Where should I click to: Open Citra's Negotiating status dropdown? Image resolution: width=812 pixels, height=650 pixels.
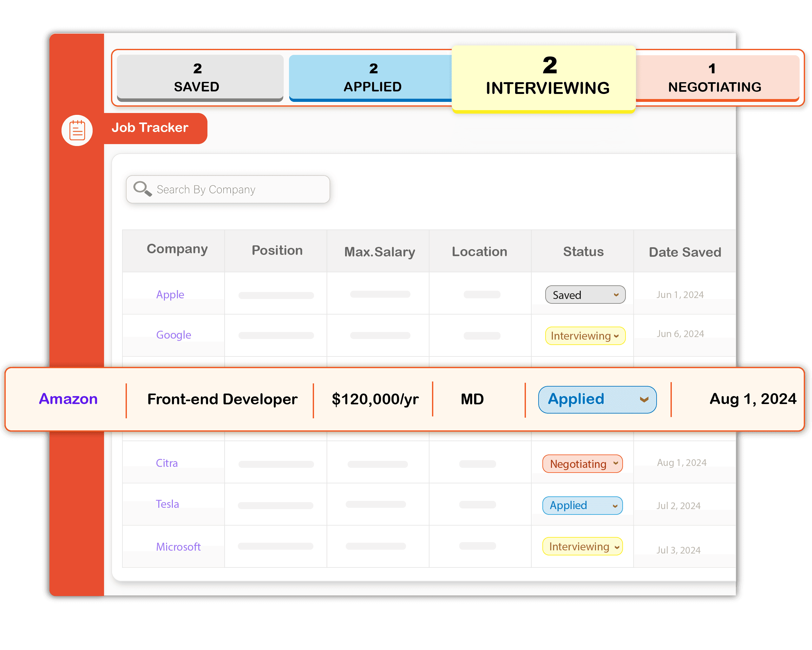[582, 464]
